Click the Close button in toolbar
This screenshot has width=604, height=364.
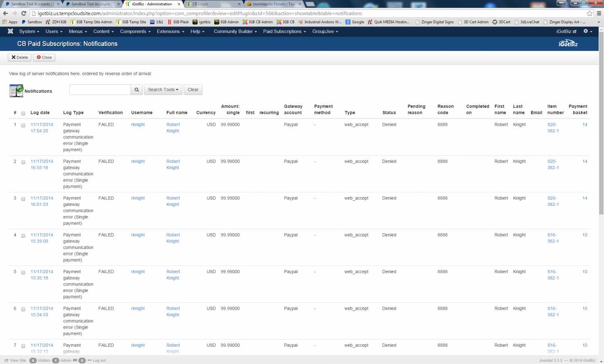[x=44, y=58]
